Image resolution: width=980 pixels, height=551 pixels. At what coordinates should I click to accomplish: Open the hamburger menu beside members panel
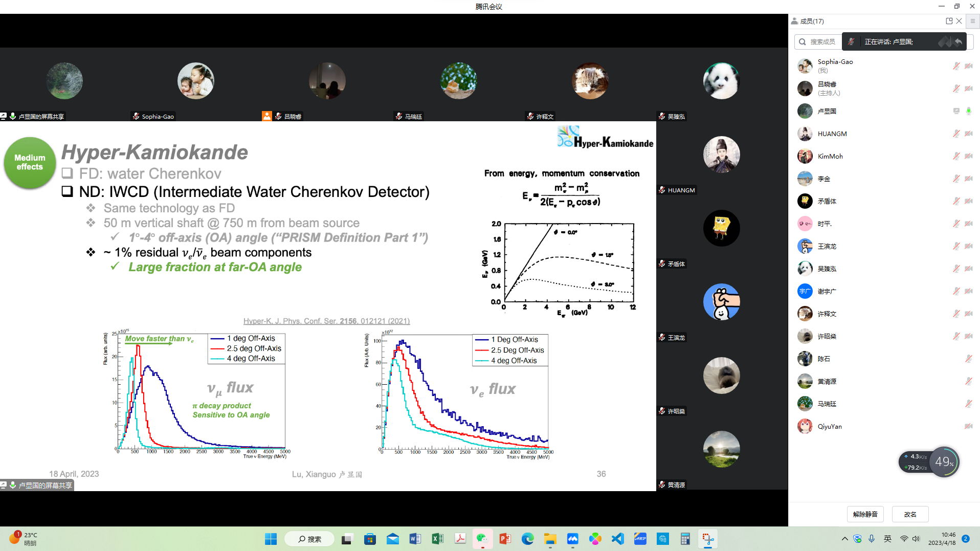[972, 21]
